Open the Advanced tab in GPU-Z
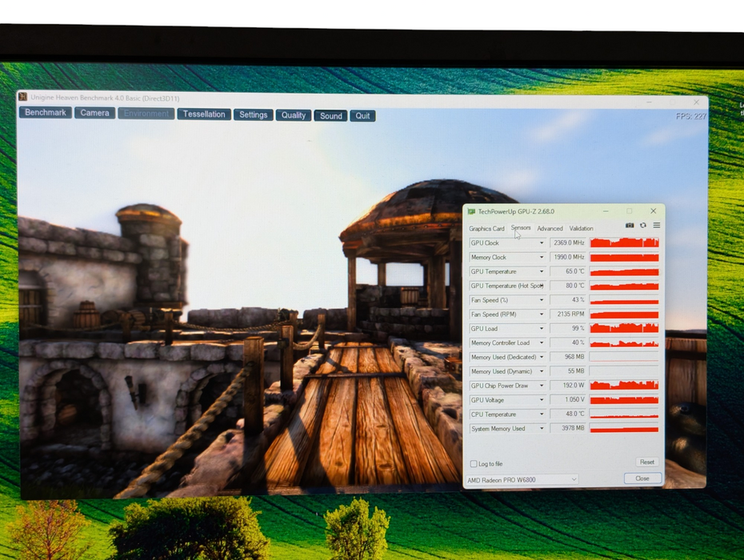744x560 pixels. point(550,229)
